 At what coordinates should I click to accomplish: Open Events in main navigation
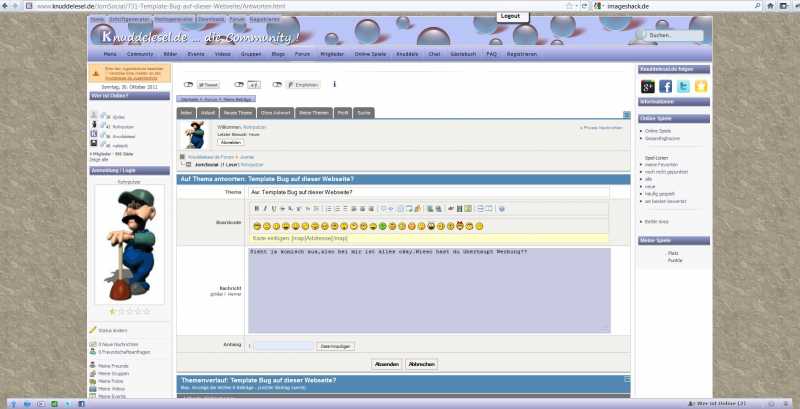[196, 54]
